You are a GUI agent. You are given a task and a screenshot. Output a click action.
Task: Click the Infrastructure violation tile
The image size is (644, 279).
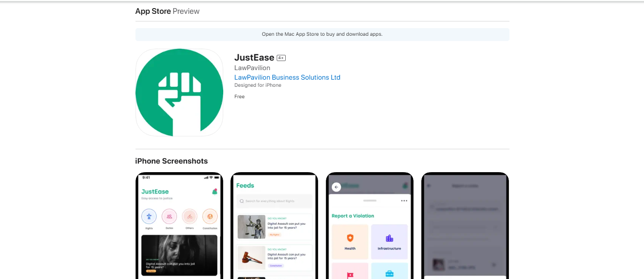(x=389, y=242)
